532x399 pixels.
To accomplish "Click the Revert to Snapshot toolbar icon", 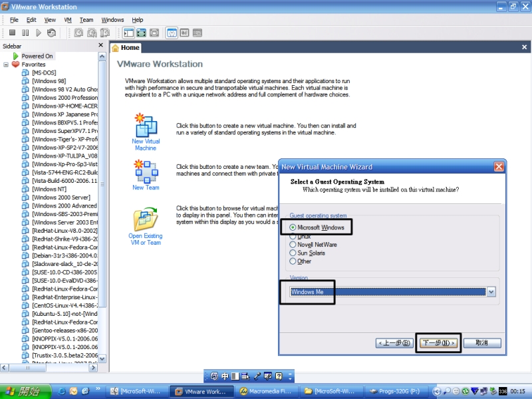I will [x=92, y=33].
